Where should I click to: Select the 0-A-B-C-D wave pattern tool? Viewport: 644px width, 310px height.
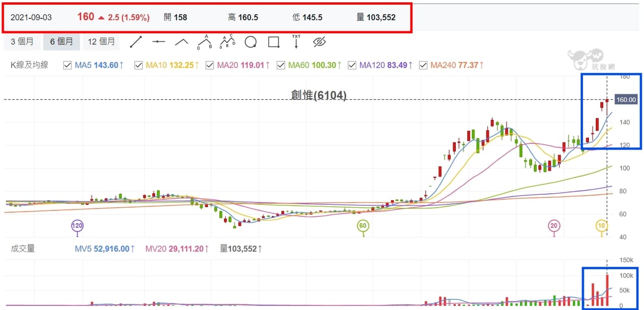(x=227, y=42)
